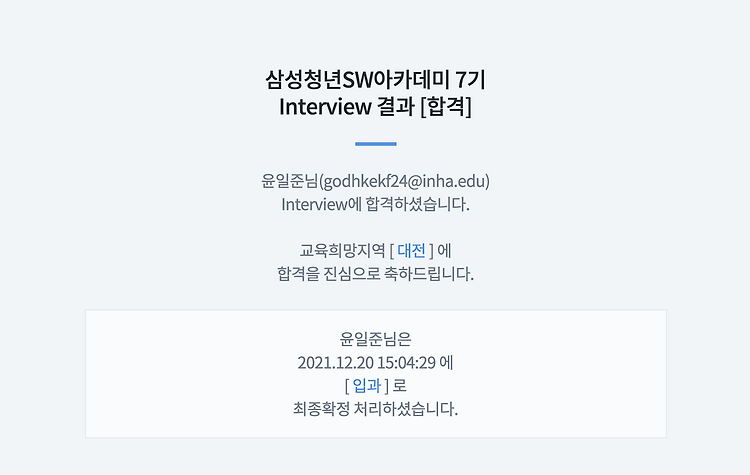Click the 2021.12.20 15:04:29 timestamp
The width and height of the screenshot is (750, 475).
366,363
